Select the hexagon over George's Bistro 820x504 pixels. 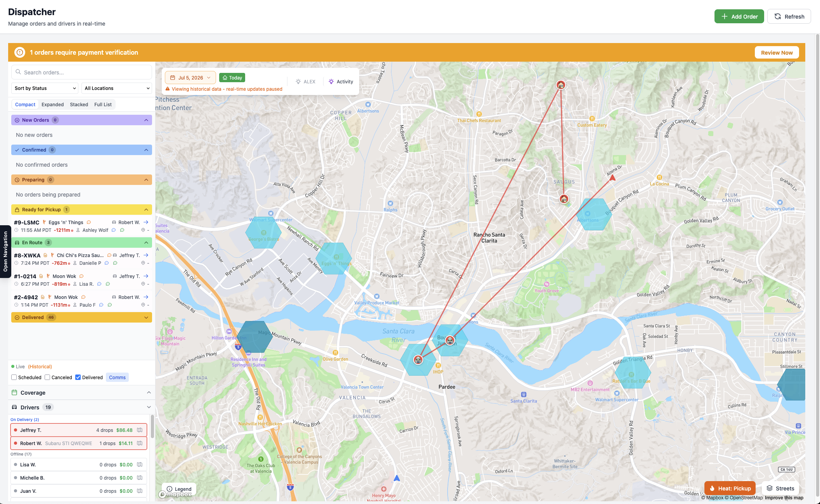click(x=263, y=233)
